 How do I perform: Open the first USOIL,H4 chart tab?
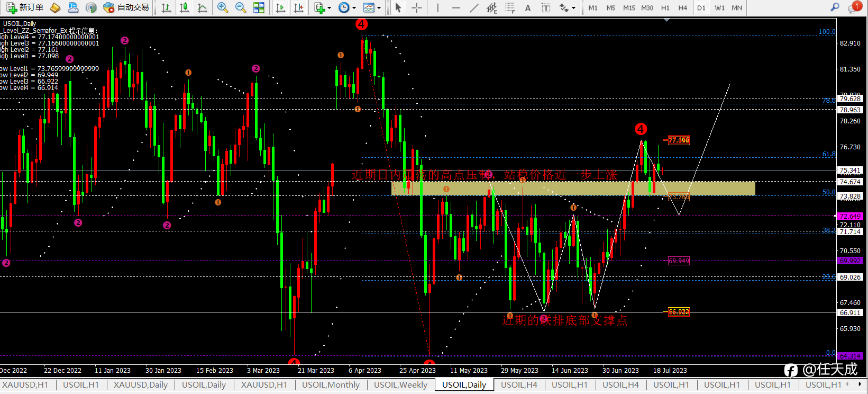[519, 385]
